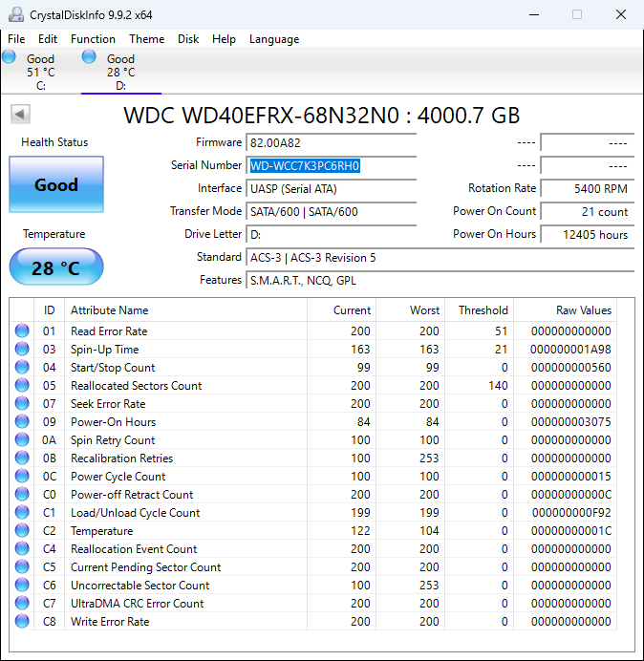Open the Help menu
Viewport: 644px width, 661px height.
[224, 39]
